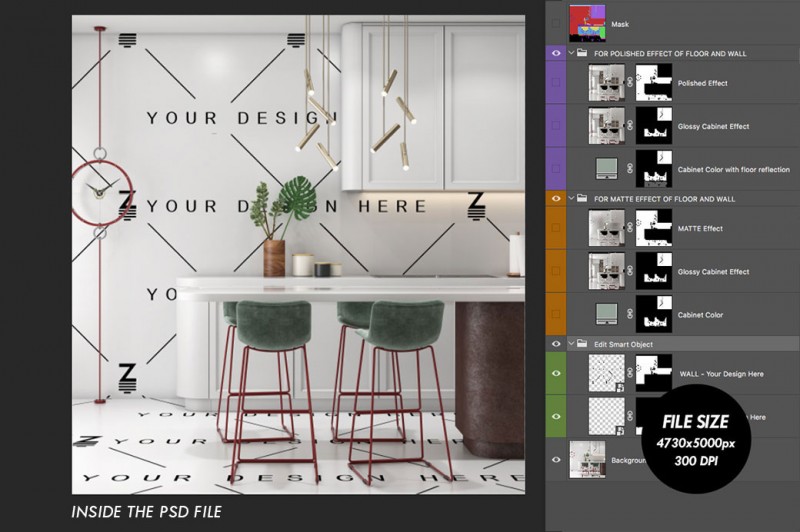This screenshot has width=800, height=532.
Task: Select the Background layer thumbnail
Action: pos(587,460)
